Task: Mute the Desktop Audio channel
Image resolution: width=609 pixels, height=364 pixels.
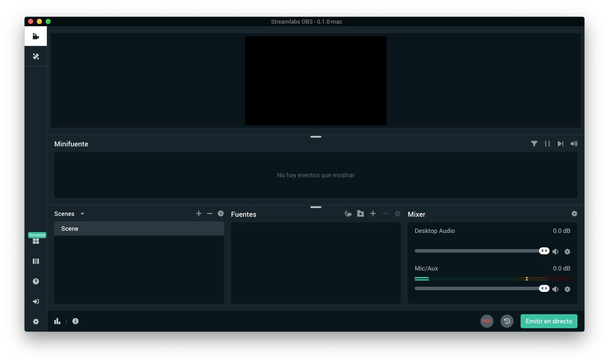Action: pos(556,251)
